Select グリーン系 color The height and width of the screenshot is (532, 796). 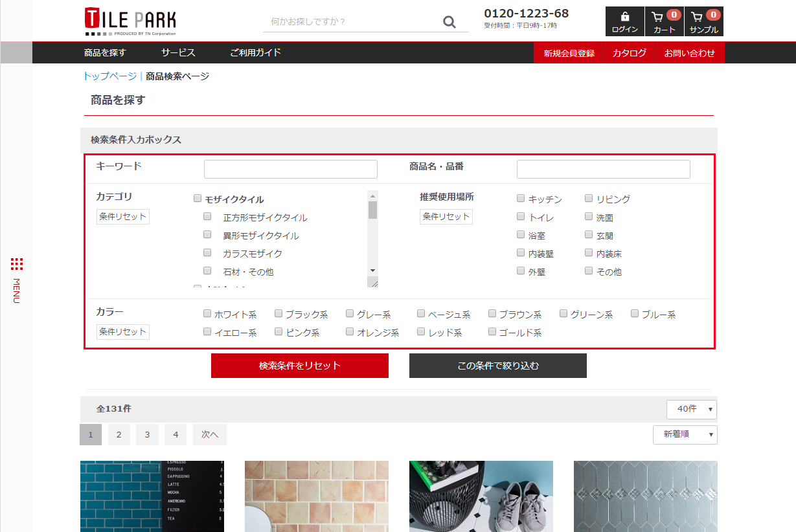563,314
